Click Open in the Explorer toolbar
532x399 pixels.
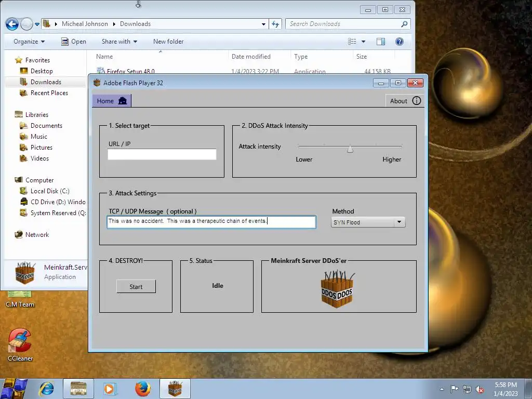(74, 42)
